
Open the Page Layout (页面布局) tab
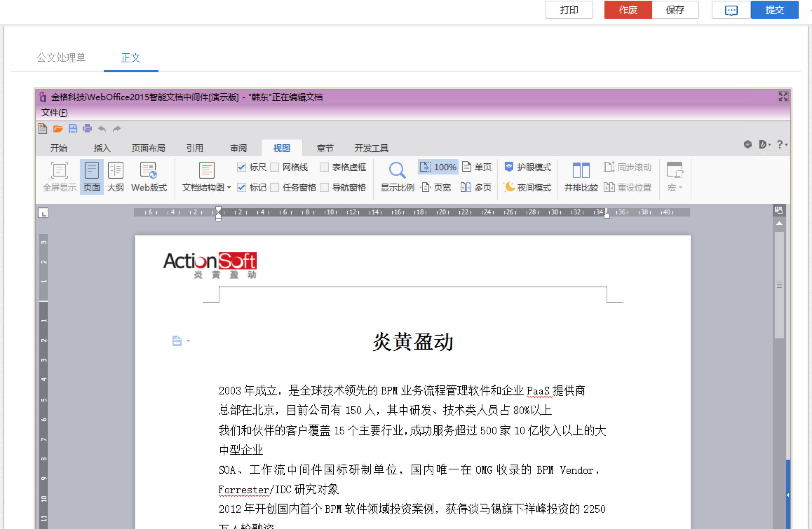148,148
